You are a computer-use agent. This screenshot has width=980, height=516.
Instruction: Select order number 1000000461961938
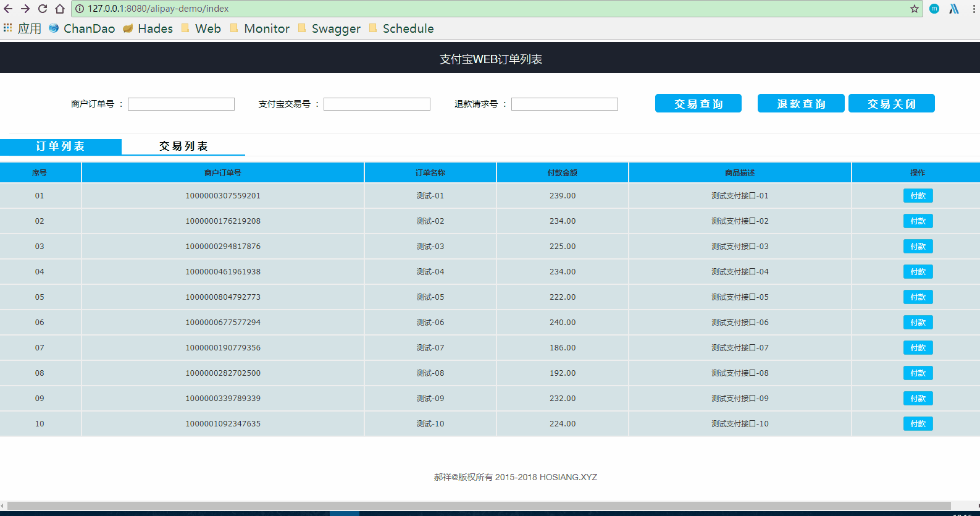[223, 272]
